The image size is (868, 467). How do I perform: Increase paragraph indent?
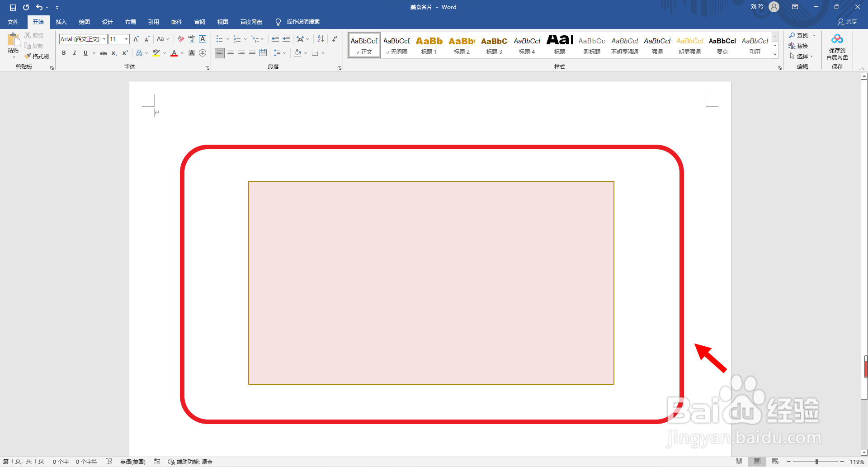pos(286,39)
